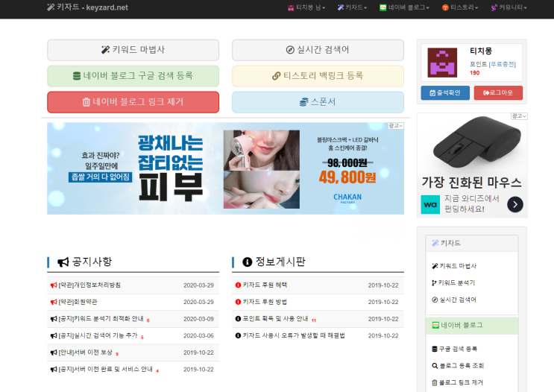554x392 pixels.
Task: Expand the 네이버 블로그 navbar dropdown
Action: (404, 7)
